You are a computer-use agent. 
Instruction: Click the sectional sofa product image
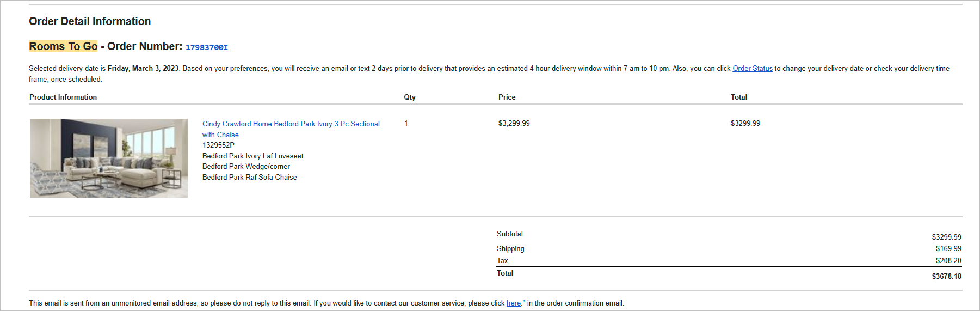click(x=109, y=158)
